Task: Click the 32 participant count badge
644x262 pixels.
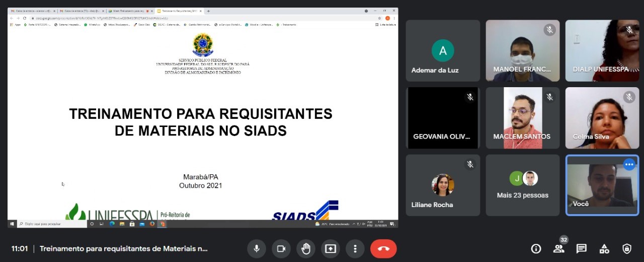Action: pyautogui.click(x=564, y=240)
